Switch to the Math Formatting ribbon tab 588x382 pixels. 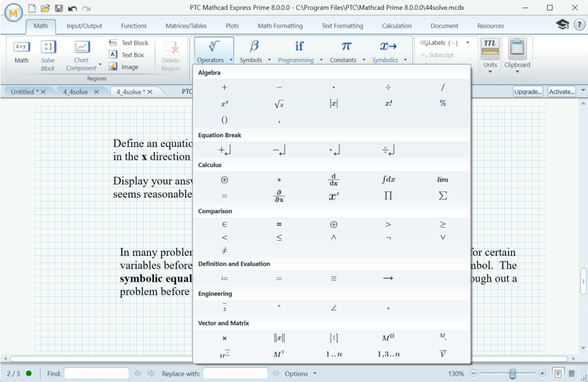(280, 26)
